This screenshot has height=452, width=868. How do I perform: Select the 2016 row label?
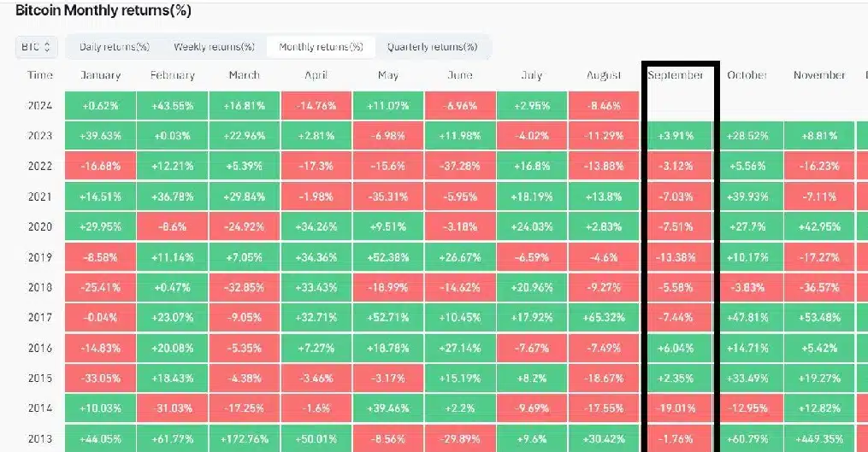click(40, 348)
